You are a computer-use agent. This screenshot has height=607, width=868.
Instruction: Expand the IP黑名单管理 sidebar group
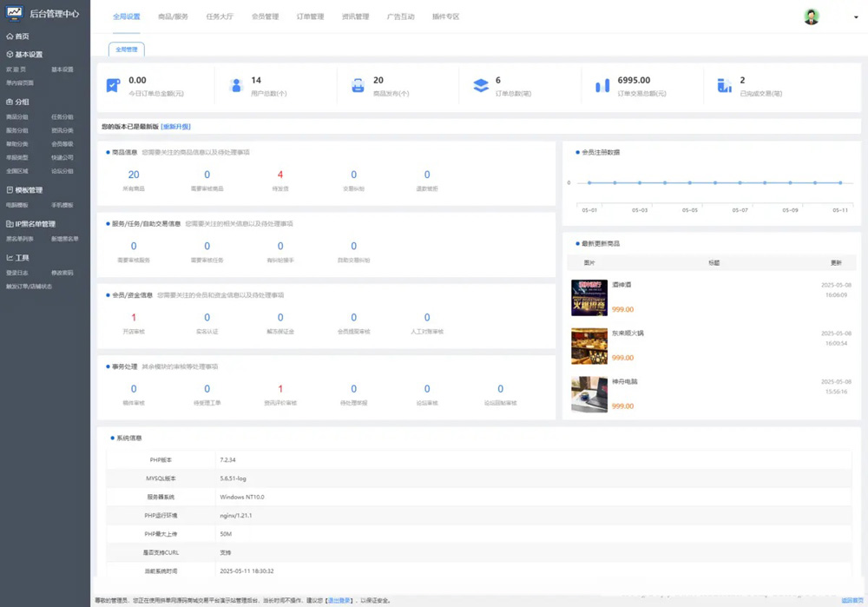coord(30,224)
